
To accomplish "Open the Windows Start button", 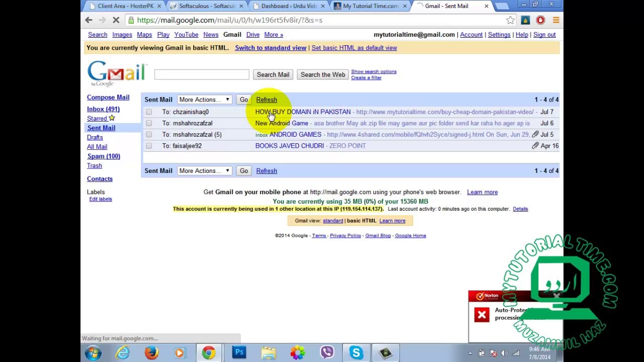I will (93, 352).
